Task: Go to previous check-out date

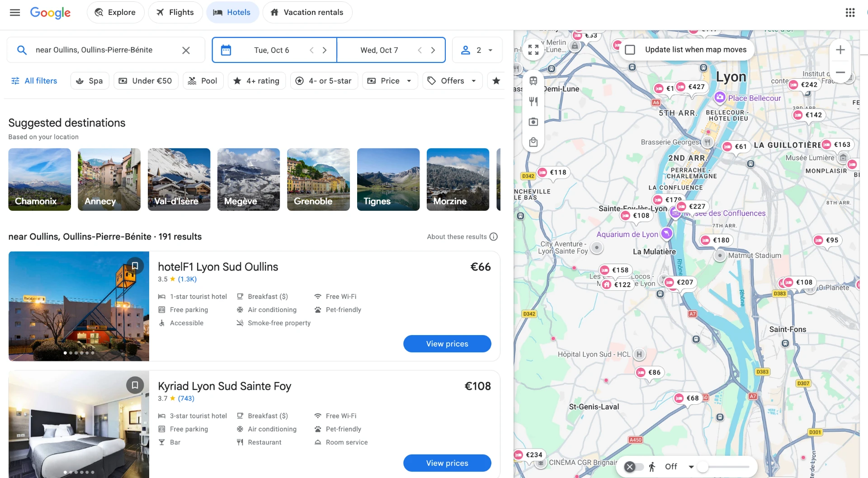Action: tap(420, 50)
